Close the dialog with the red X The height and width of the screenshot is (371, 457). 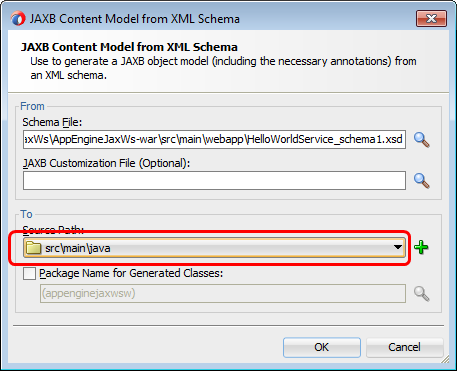[x=431, y=18]
